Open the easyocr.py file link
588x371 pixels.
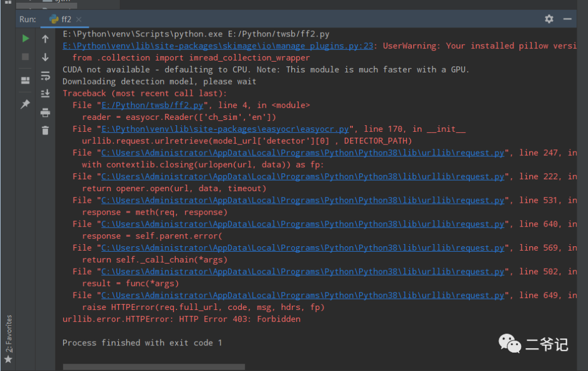tap(225, 129)
